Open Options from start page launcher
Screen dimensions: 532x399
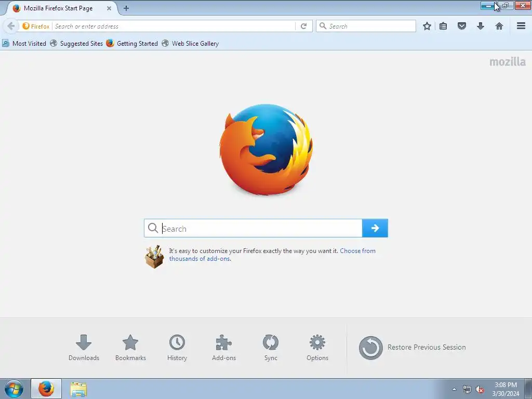[317, 348]
